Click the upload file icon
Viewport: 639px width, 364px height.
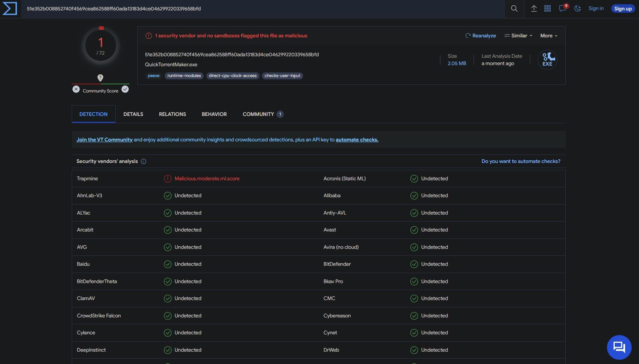[534, 8]
